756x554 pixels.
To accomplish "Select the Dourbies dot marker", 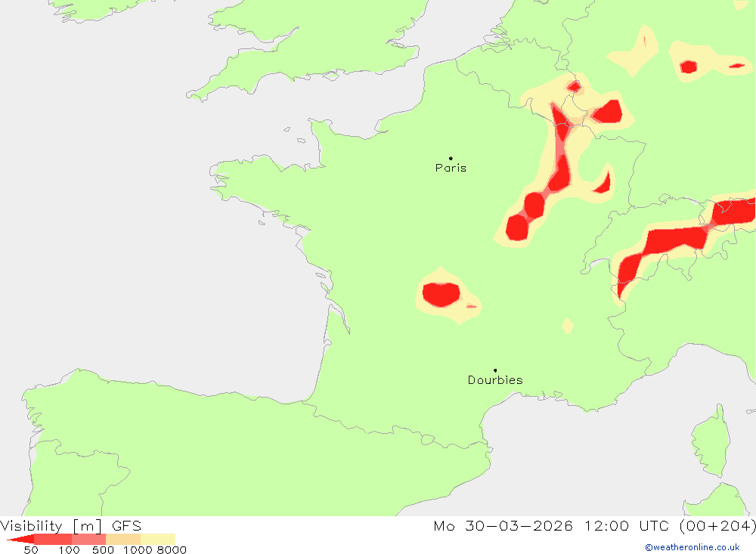I will pyautogui.click(x=495, y=370).
